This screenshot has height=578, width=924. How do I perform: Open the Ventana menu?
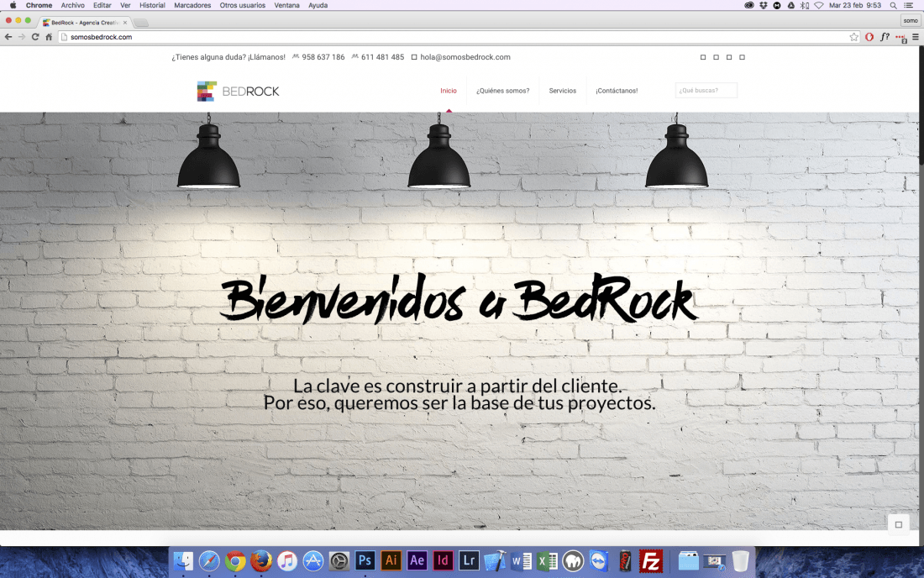point(286,5)
